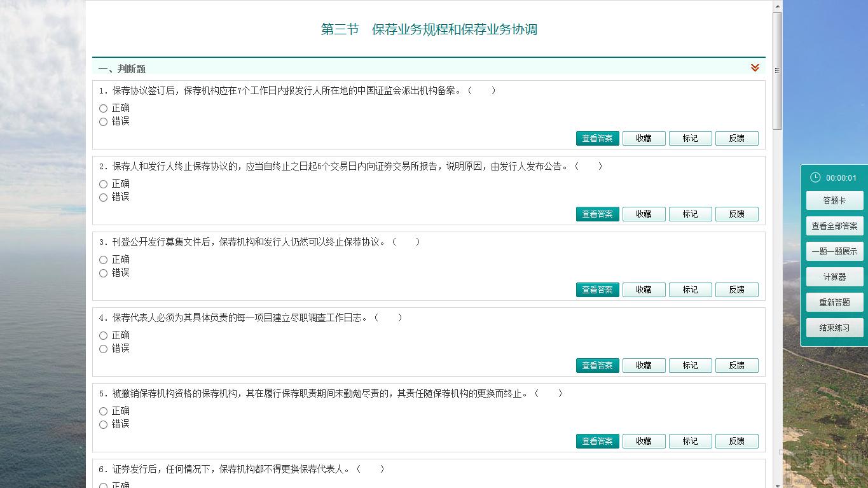Click question 1 text about 保荐协议签订后
Image resolution: width=868 pixels, height=488 pixels.
click(297, 91)
